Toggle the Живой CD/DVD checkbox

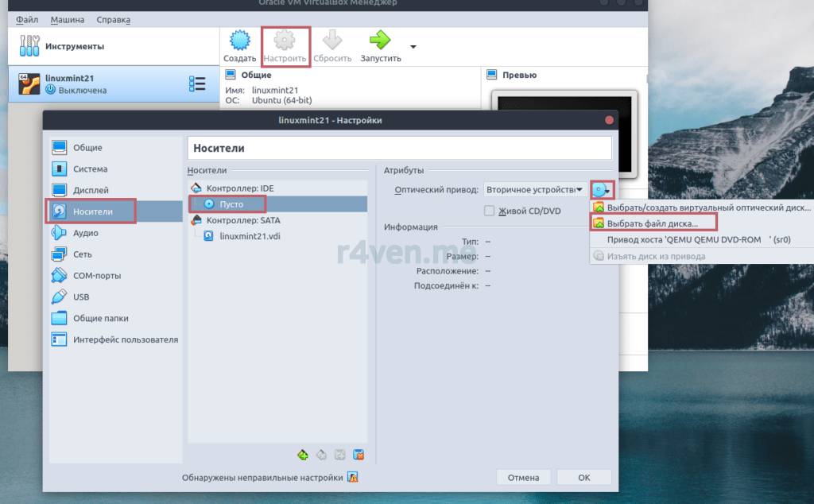490,211
